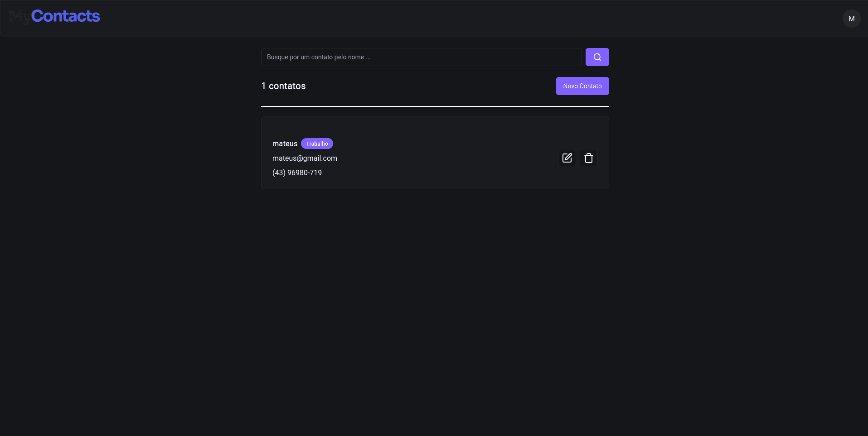Click the email mateus@gmail.com
The image size is (868, 436).
[x=305, y=158]
